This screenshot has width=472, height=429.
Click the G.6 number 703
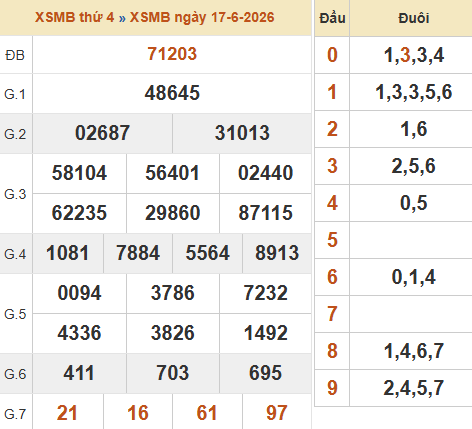pos(173,373)
